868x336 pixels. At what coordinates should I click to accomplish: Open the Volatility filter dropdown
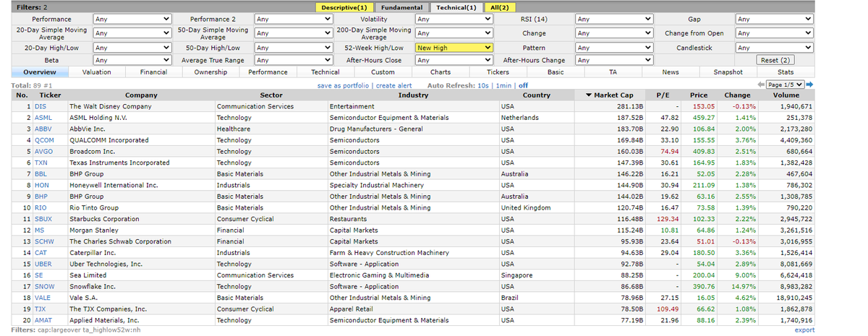click(454, 19)
